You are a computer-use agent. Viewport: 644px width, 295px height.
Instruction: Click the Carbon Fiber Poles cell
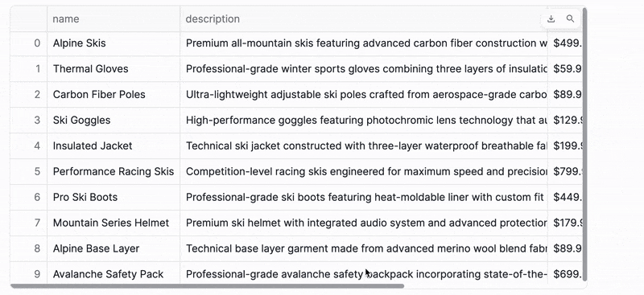[x=114, y=94]
